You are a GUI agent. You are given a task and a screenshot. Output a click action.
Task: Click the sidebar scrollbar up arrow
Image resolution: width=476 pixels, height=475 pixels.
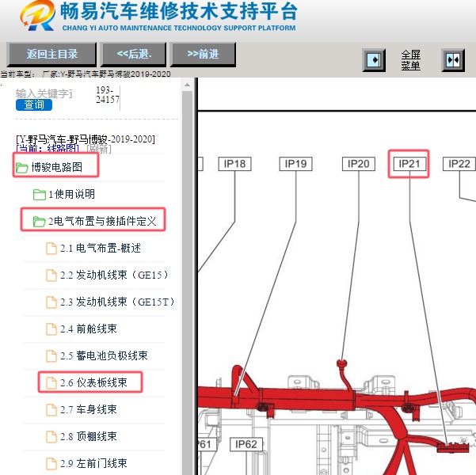pos(187,85)
